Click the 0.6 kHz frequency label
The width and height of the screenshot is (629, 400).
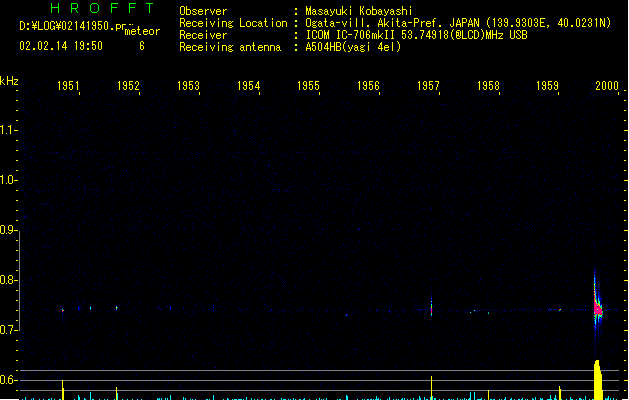(8, 380)
